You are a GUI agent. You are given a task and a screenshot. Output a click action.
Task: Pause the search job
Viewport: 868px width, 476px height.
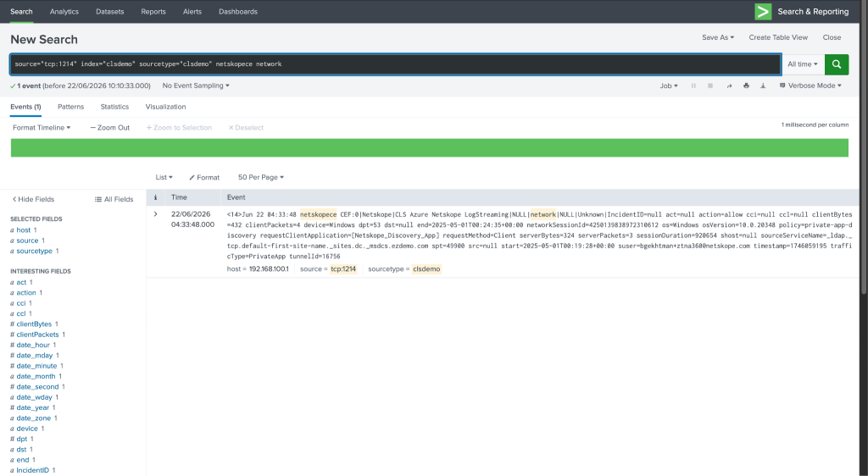[693, 86]
